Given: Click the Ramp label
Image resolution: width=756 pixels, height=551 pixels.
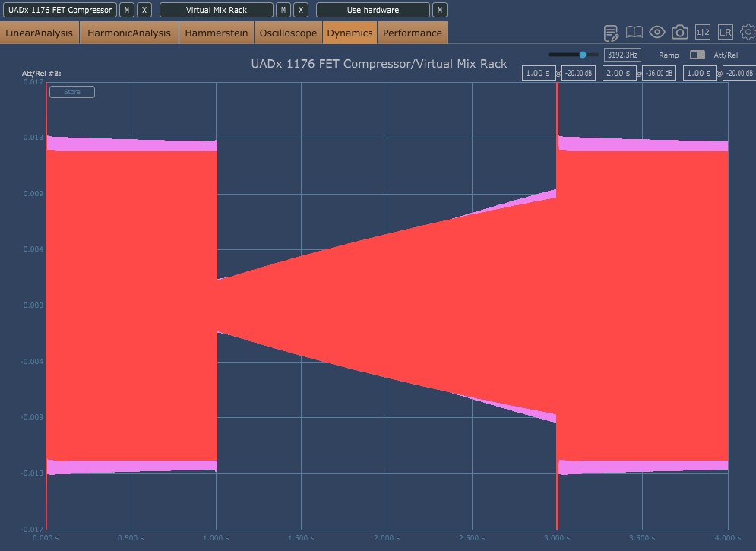Looking at the screenshot, I should 669,55.
